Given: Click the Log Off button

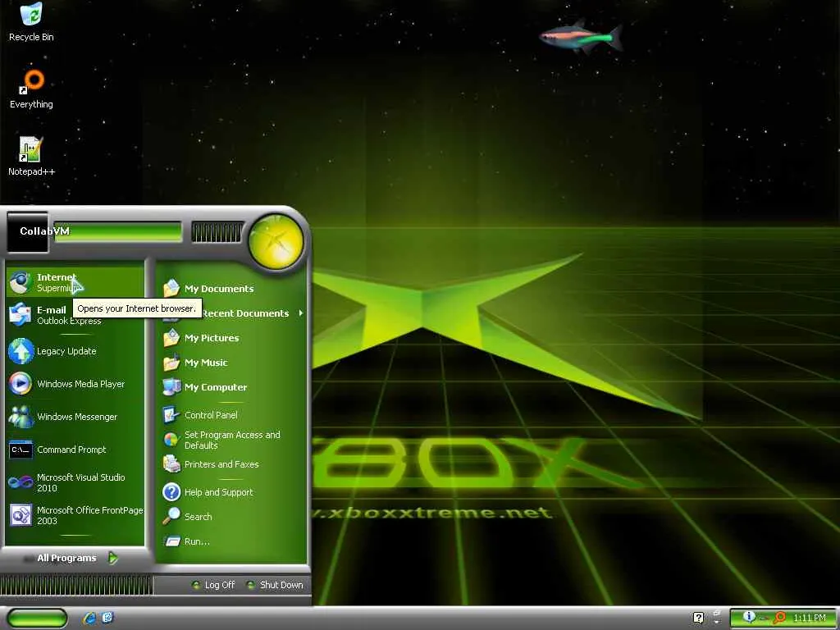Looking at the screenshot, I should (213, 585).
